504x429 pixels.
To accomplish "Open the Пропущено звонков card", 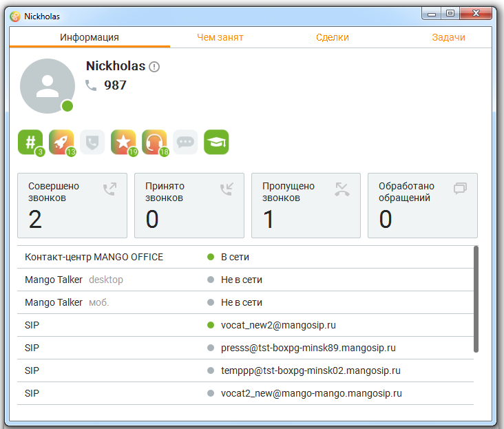I will point(306,206).
